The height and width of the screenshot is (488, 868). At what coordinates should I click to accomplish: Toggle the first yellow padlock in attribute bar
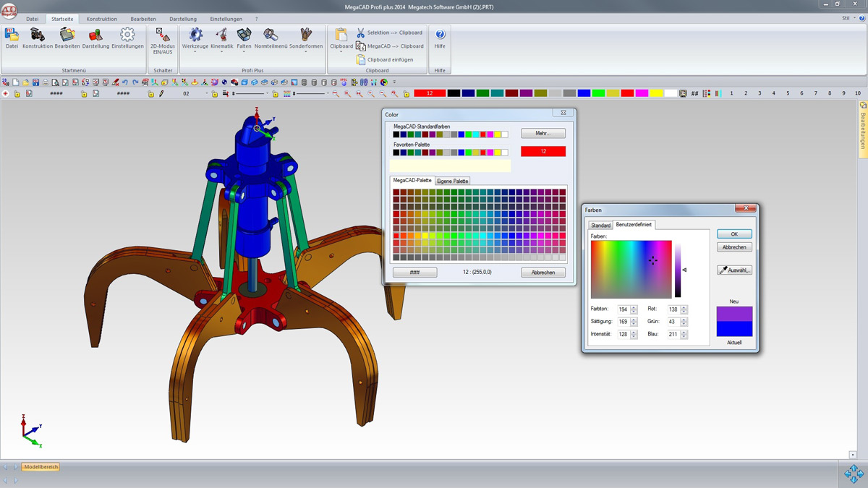click(x=17, y=94)
